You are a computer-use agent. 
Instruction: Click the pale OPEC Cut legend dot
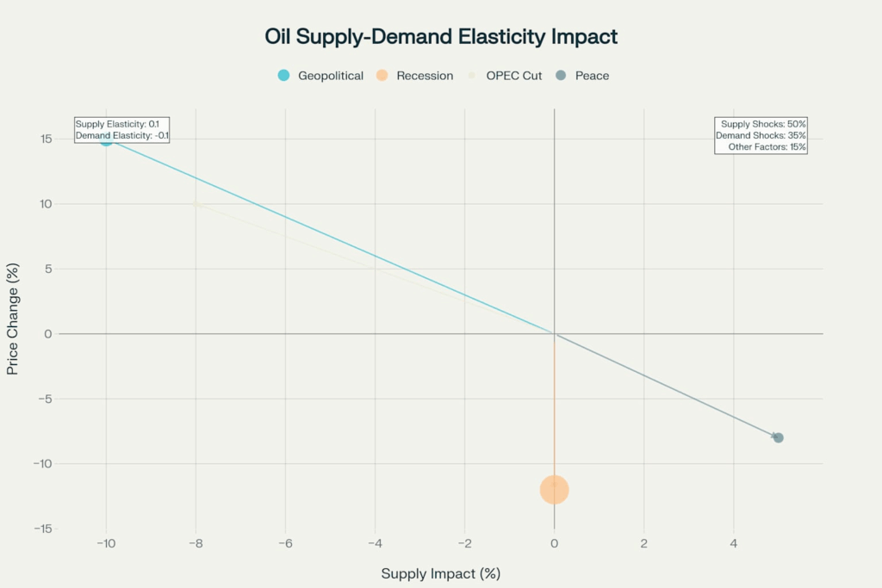coord(471,76)
